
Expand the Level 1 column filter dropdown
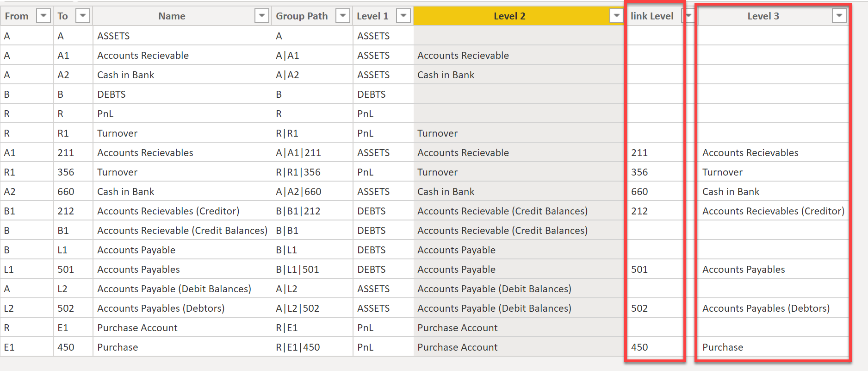pos(403,16)
